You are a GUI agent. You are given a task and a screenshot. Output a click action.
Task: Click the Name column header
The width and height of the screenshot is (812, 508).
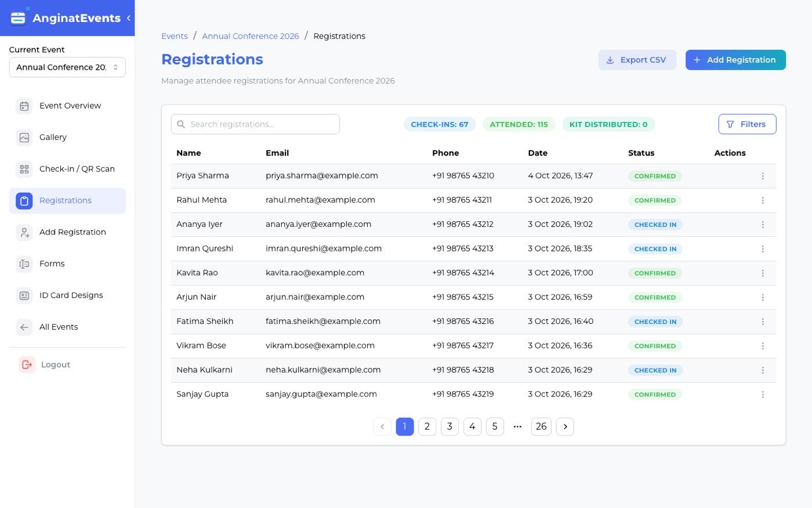pos(188,153)
